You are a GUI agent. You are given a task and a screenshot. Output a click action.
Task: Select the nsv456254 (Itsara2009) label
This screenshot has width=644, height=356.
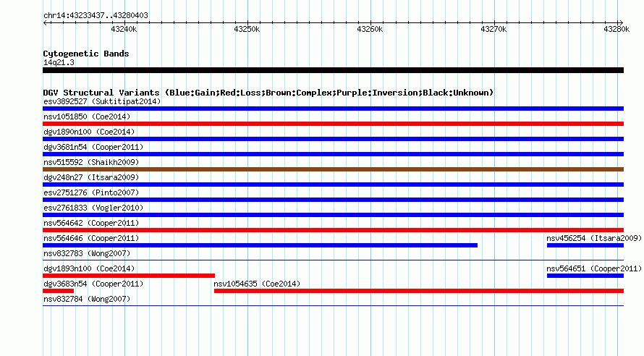[x=594, y=238]
